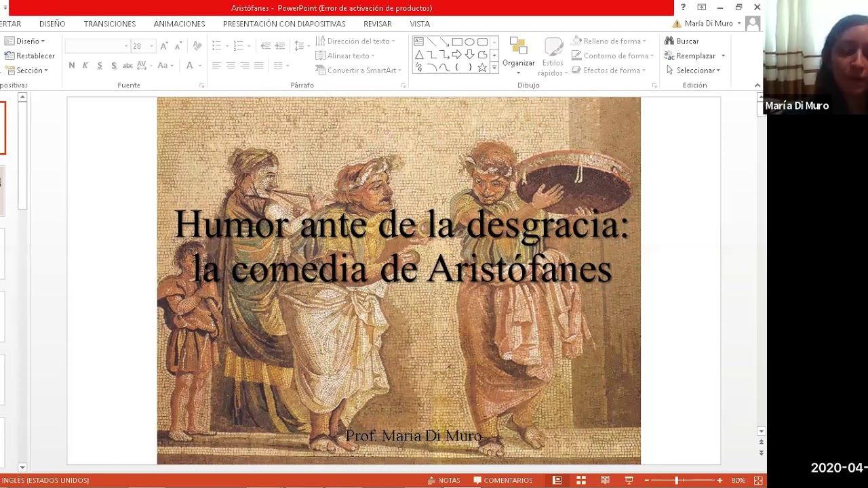Decrease list indent level
The width and height of the screenshot is (868, 488).
[266, 46]
